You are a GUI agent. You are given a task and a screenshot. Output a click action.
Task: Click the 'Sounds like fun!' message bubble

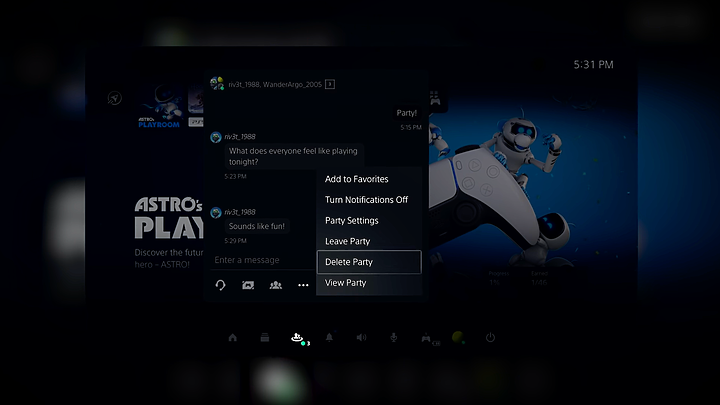coord(257,226)
